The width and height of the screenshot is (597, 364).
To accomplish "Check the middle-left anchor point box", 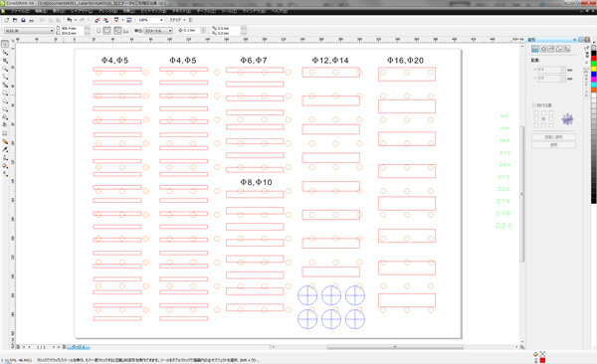I will (536, 118).
